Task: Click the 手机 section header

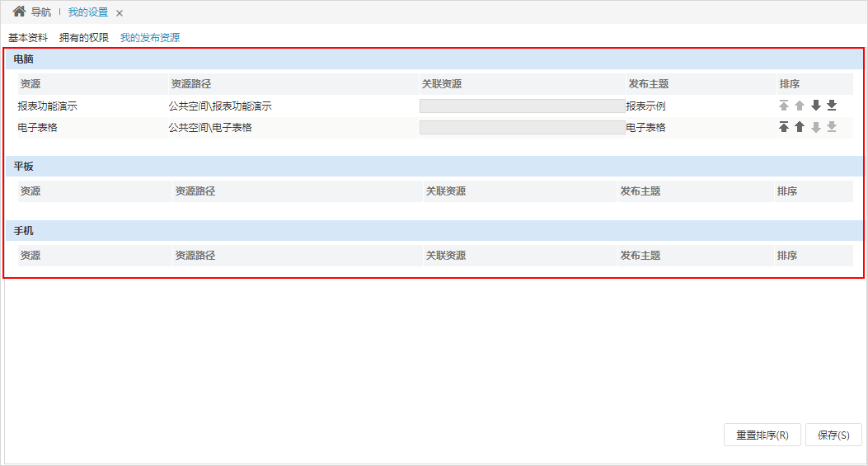Action: point(434,230)
